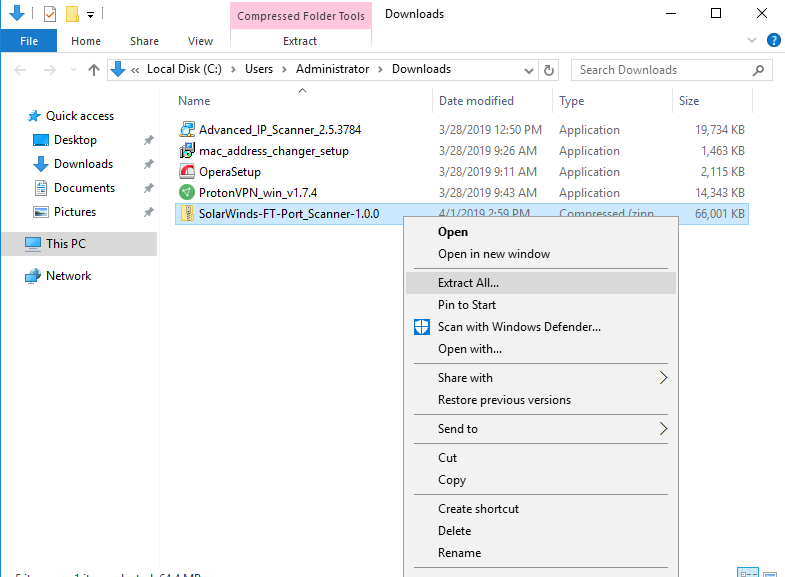
Task: Click the Network icon in sidebar
Action: pyautogui.click(x=33, y=276)
